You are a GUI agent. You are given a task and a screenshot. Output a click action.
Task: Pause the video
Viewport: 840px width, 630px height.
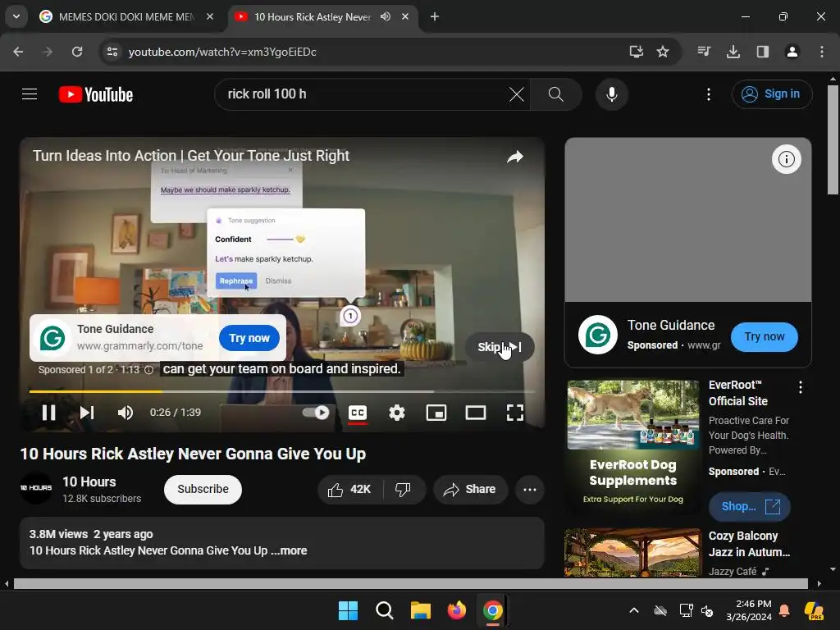pyautogui.click(x=48, y=413)
